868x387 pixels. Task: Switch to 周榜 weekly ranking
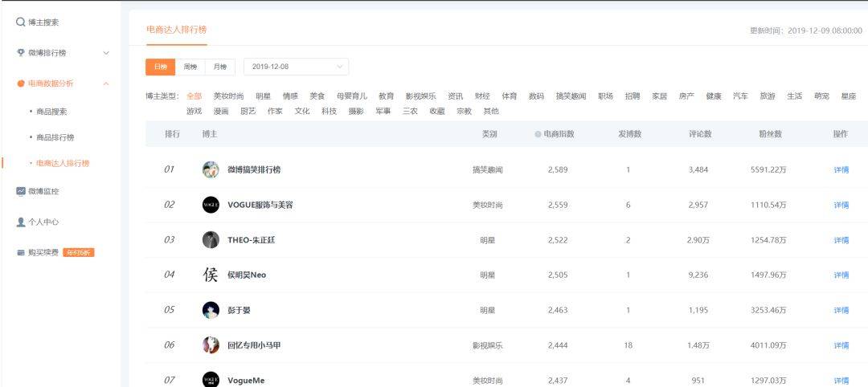(x=190, y=67)
